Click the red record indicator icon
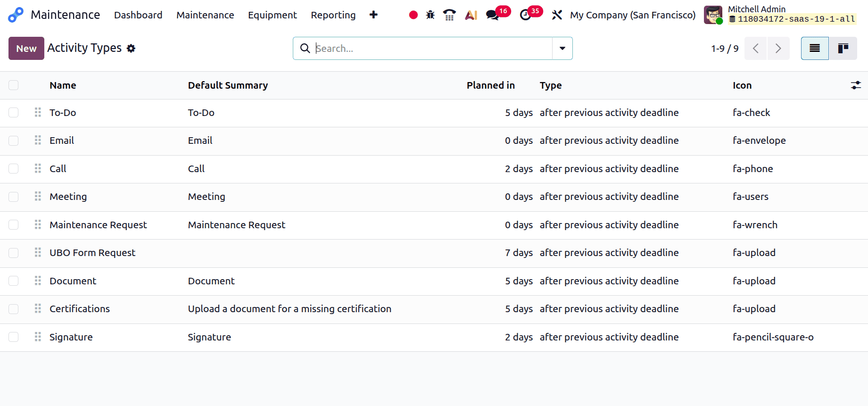 click(x=413, y=15)
